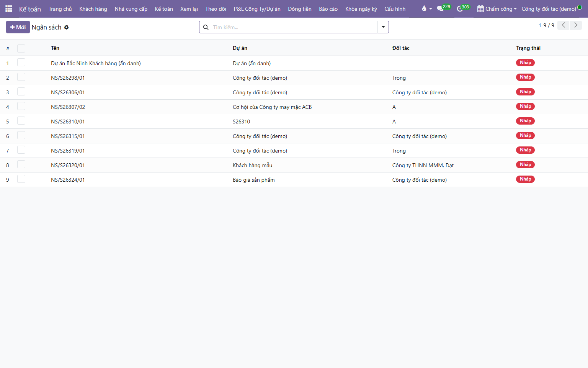Sort by the Trạng thái column header
This screenshot has width=588, height=368.
(528, 48)
